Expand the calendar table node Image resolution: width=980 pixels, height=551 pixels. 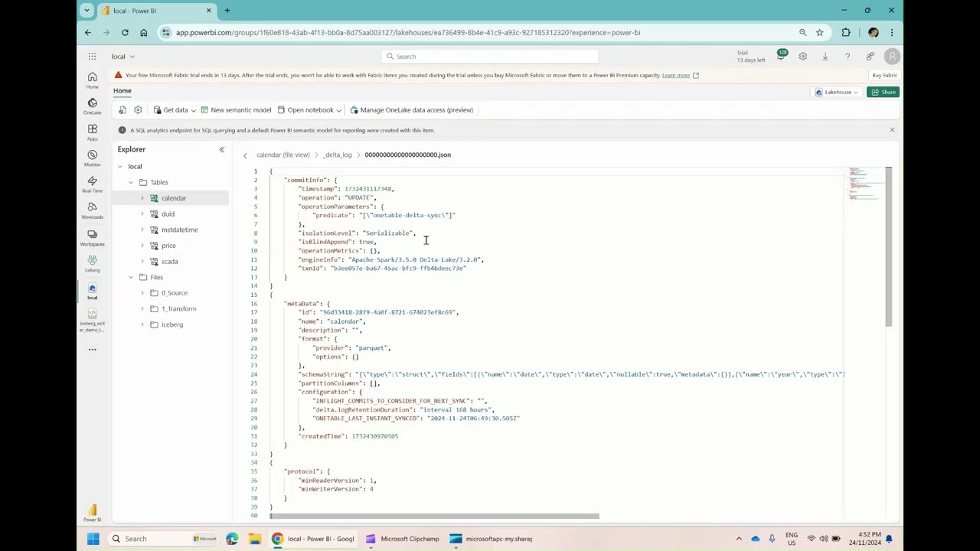(x=142, y=198)
